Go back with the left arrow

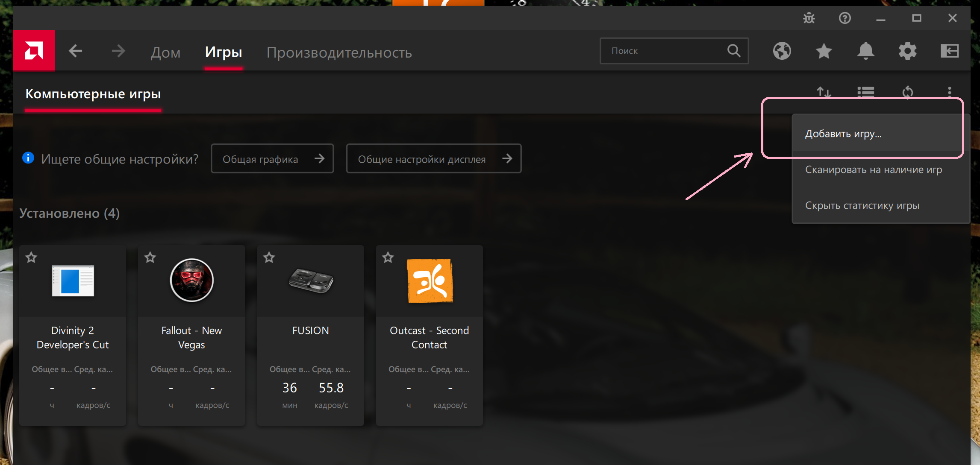76,51
